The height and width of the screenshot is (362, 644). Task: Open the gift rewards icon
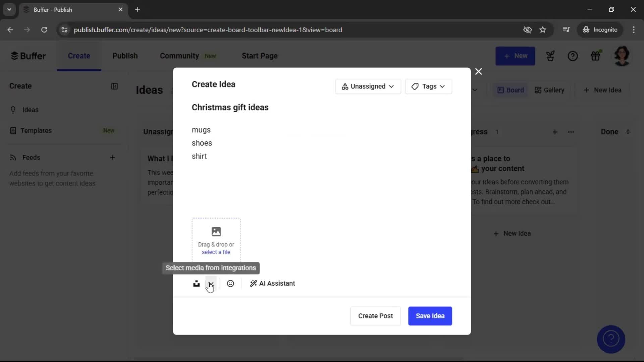[x=596, y=56]
